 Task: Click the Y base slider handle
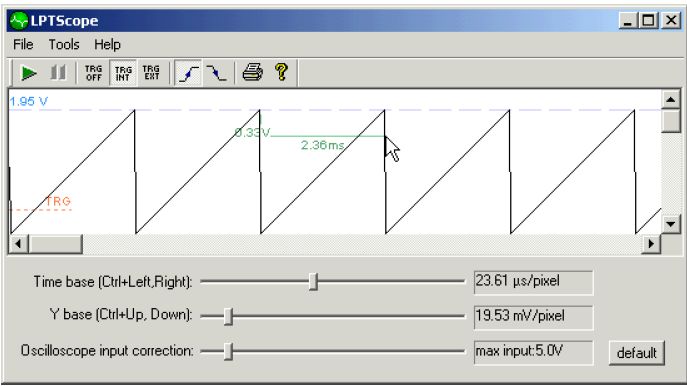click(228, 316)
